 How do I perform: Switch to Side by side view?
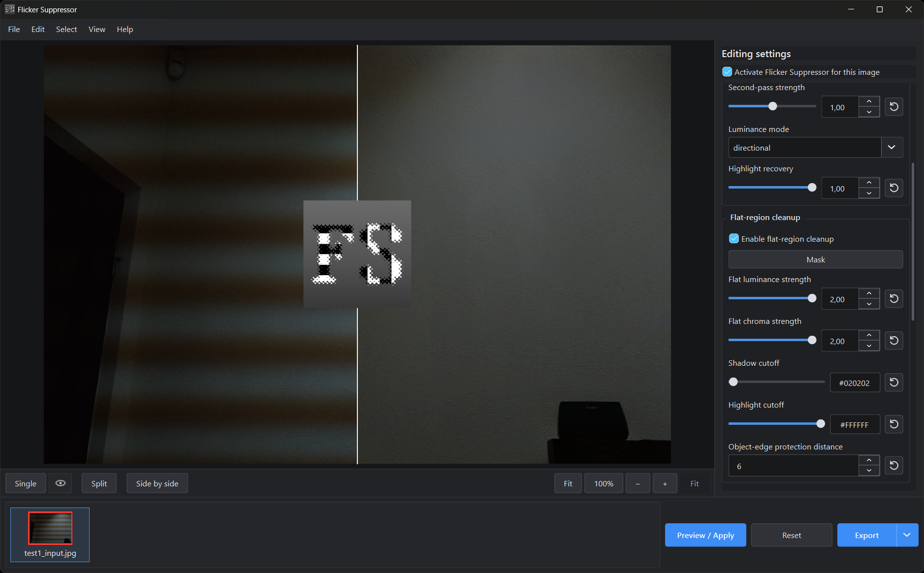157,483
